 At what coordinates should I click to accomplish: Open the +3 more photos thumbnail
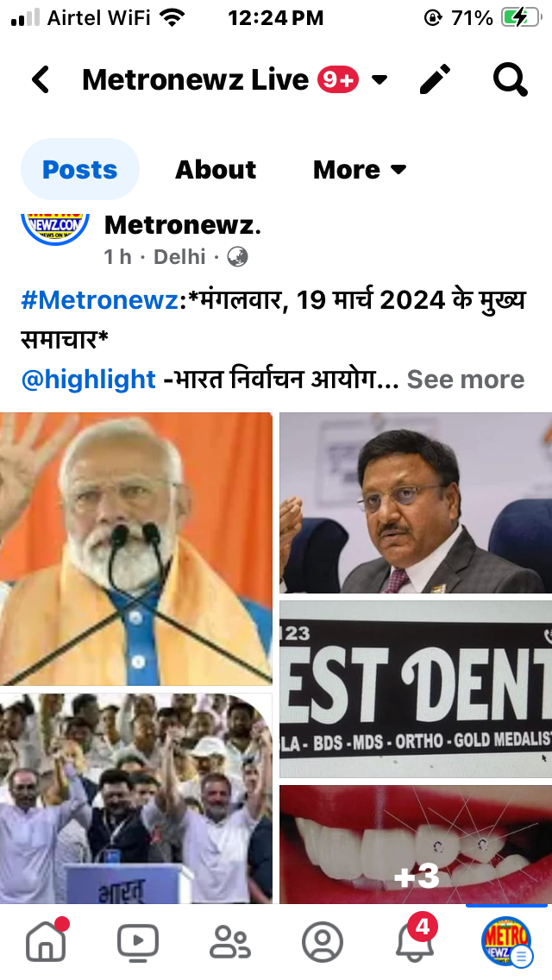pyautogui.click(x=416, y=845)
